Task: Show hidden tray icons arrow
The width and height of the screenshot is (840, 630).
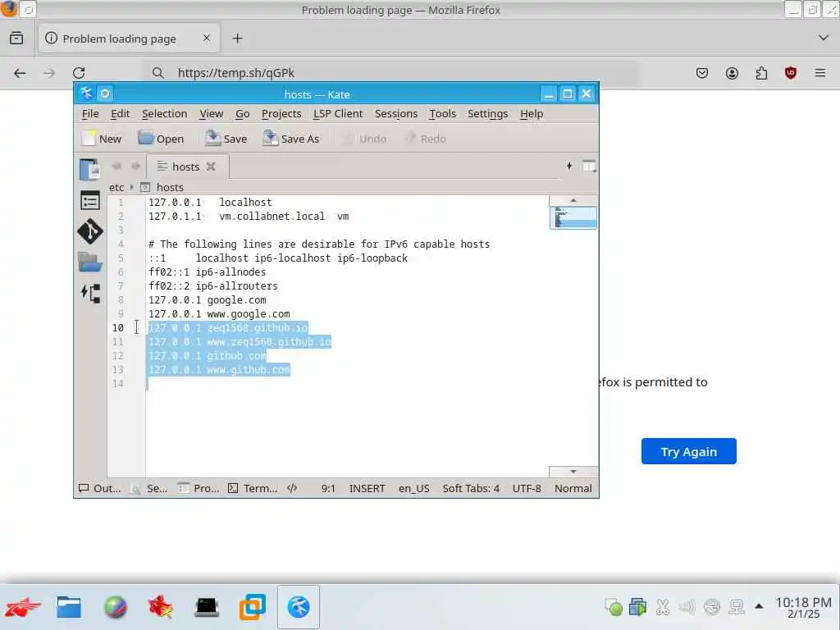Action: pyautogui.click(x=759, y=606)
